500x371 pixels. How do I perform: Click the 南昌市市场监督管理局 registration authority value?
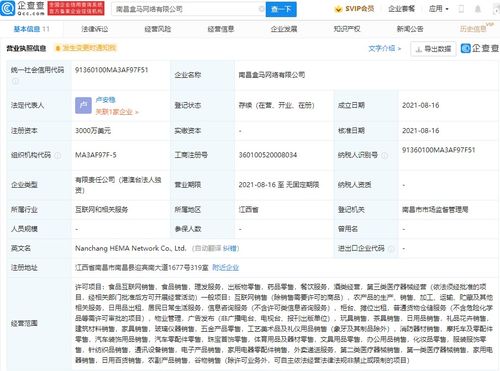click(x=435, y=210)
